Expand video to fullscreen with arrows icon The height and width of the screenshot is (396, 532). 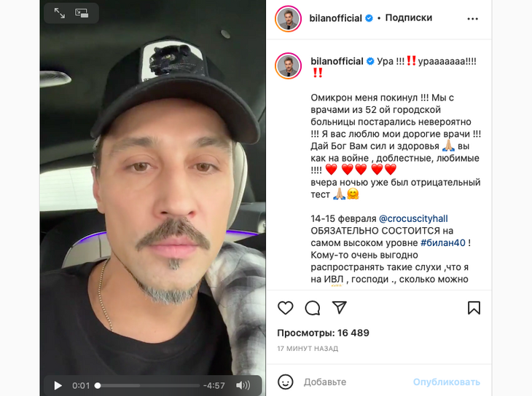(x=60, y=13)
